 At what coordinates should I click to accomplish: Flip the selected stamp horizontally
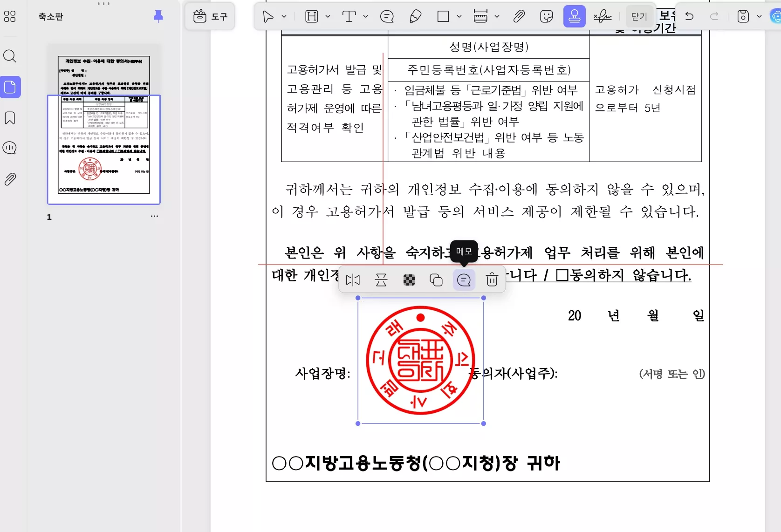point(353,280)
